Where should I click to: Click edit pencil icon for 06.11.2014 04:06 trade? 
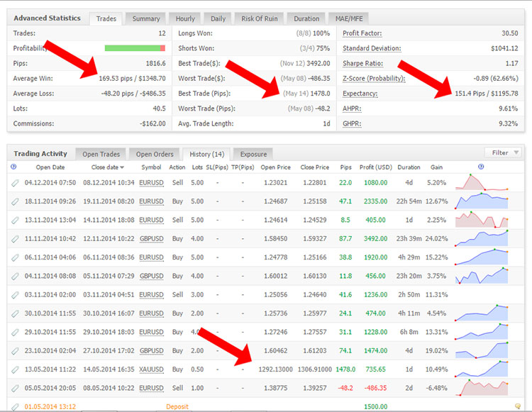pyautogui.click(x=15, y=257)
